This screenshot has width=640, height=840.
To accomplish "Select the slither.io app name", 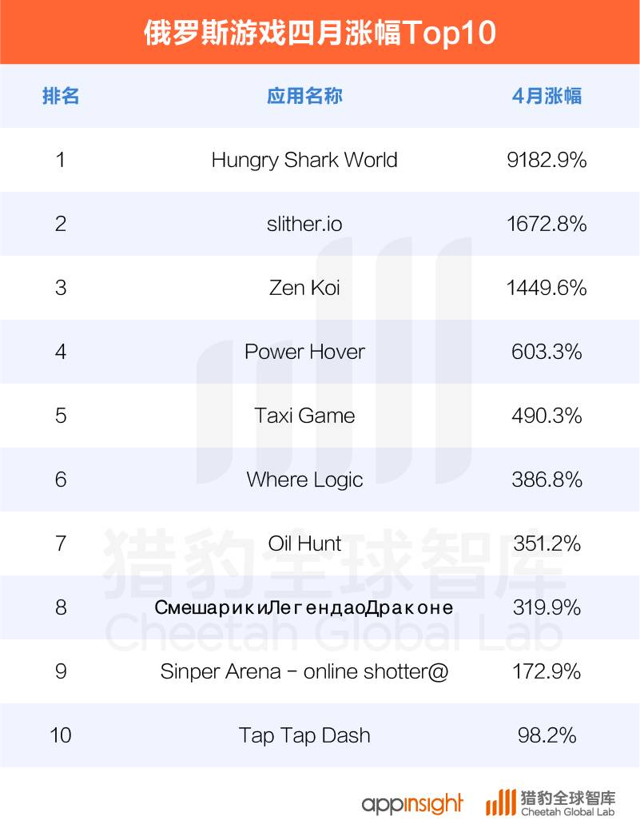I will pos(304,224).
